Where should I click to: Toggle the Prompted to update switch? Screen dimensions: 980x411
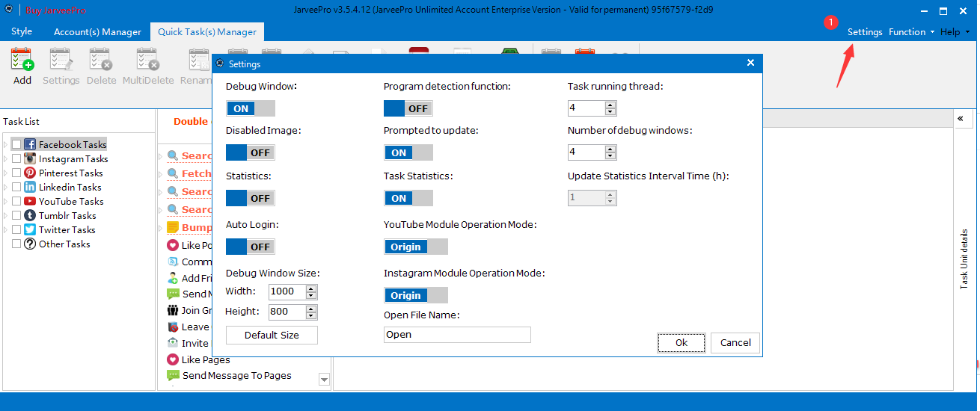point(408,152)
